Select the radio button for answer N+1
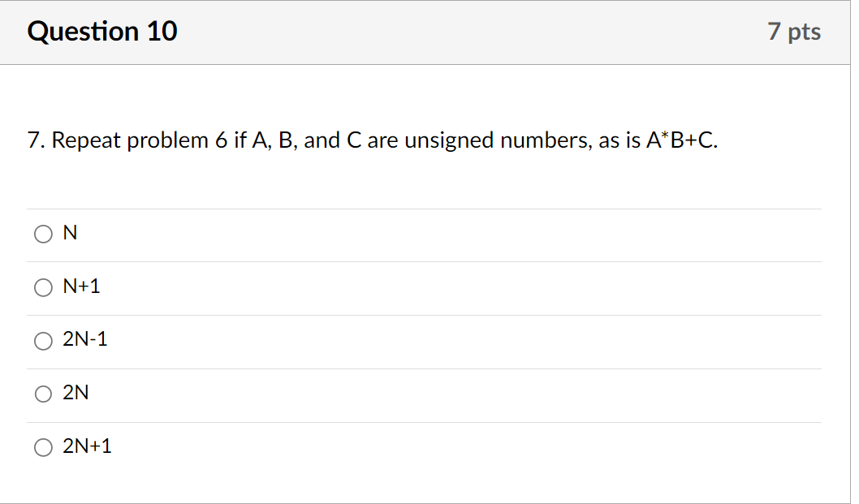The width and height of the screenshot is (859, 504). tap(44, 287)
